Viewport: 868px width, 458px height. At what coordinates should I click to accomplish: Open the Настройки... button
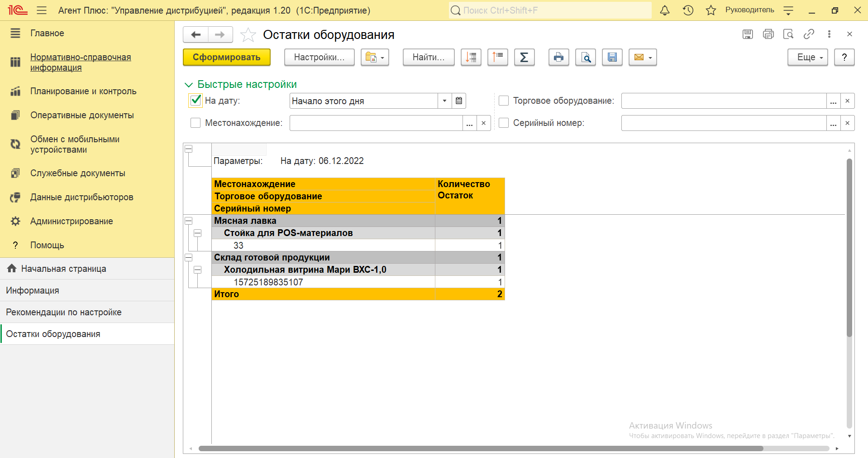pos(319,58)
